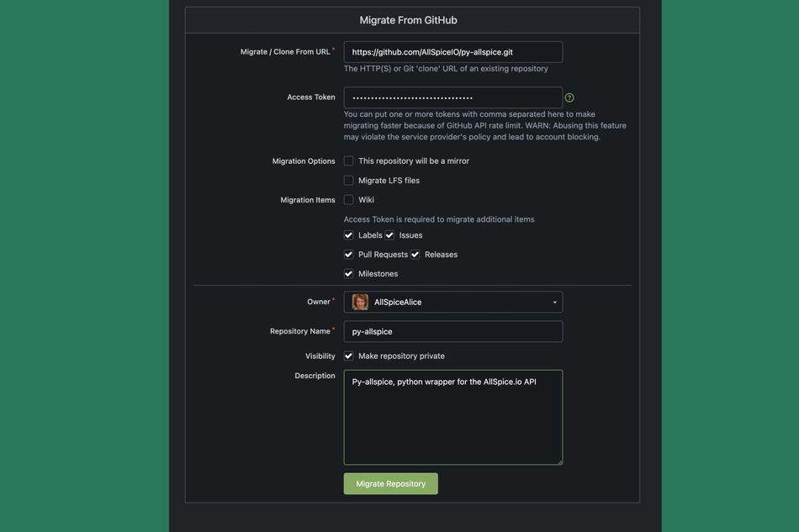Click the AllSpiceAlice avatar in Owner field

(x=360, y=302)
